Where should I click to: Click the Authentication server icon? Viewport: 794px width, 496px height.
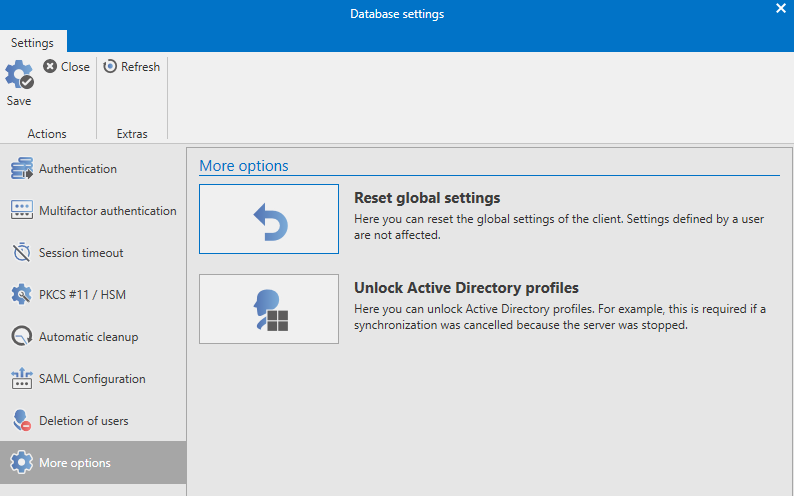tap(22, 169)
